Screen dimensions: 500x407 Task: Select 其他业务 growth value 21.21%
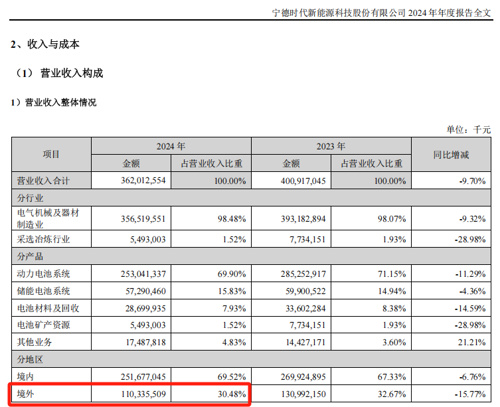click(472, 342)
